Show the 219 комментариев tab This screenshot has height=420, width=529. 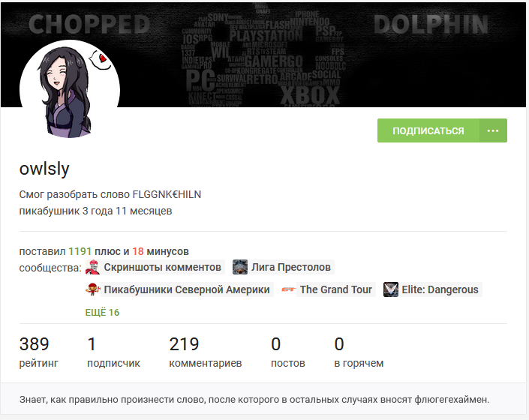tap(206, 352)
